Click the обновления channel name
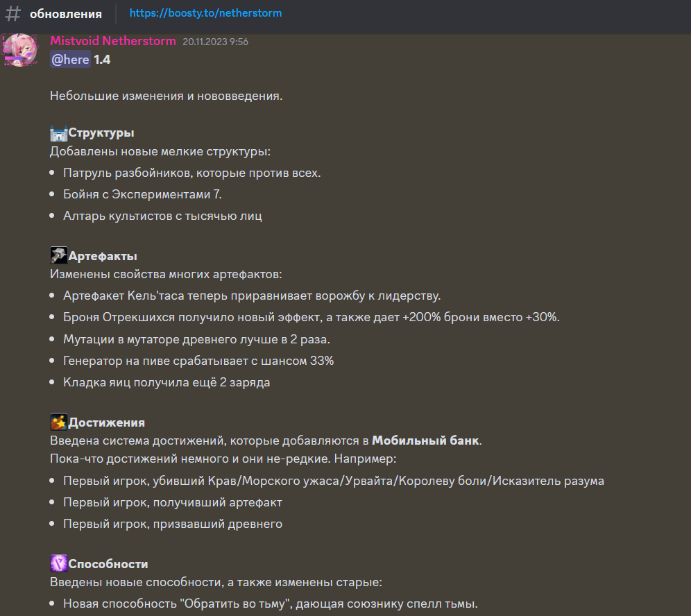Image resolution: width=691 pixels, height=616 pixels. click(66, 14)
